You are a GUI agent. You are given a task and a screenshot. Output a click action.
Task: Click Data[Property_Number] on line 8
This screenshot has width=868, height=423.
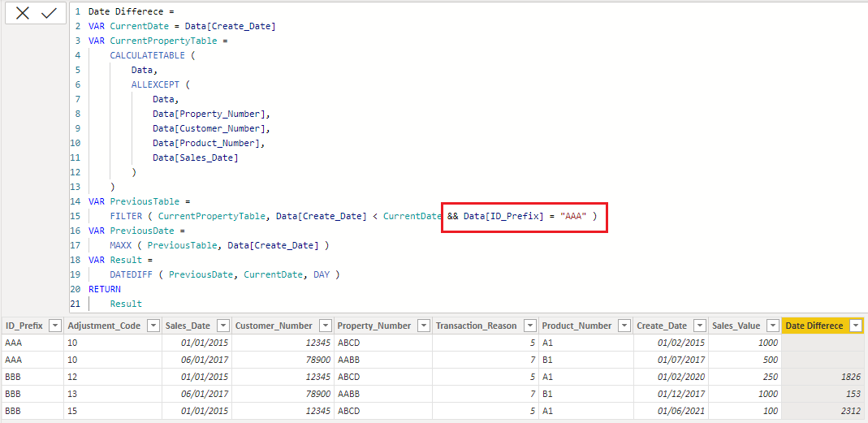pos(209,114)
